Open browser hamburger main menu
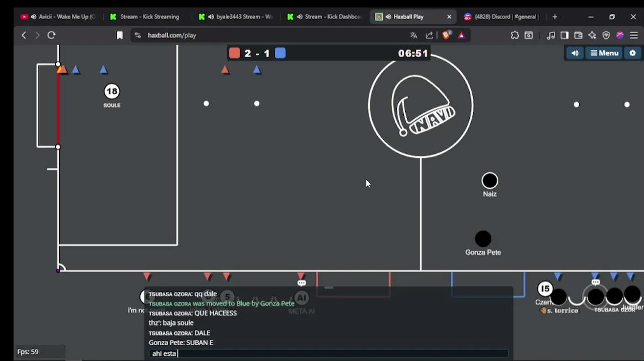 click(634, 35)
